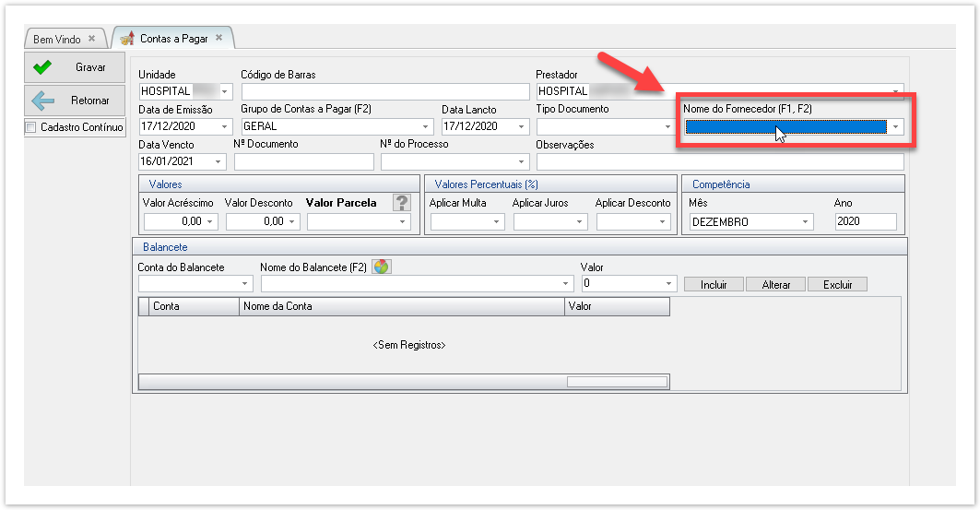The image size is (980, 510).
Task: Click the pie chart icon beside Nome do Balancete
Action: [381, 267]
